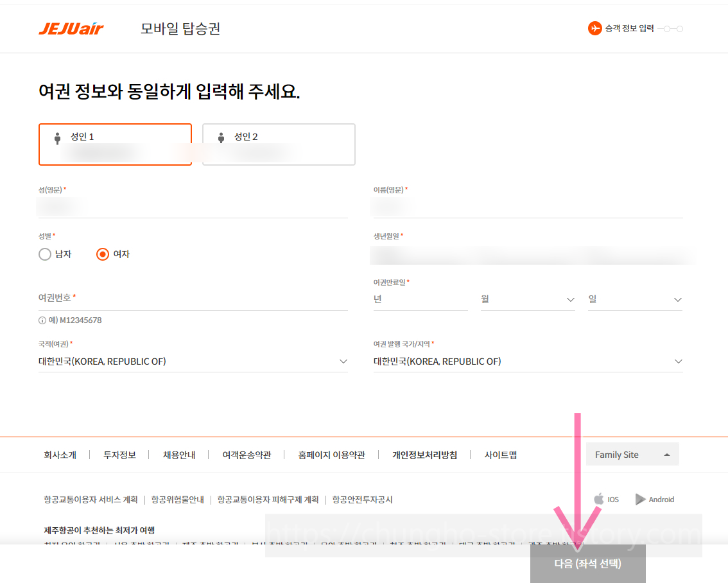Open the 개인정보처리방침 footer link

tap(424, 454)
